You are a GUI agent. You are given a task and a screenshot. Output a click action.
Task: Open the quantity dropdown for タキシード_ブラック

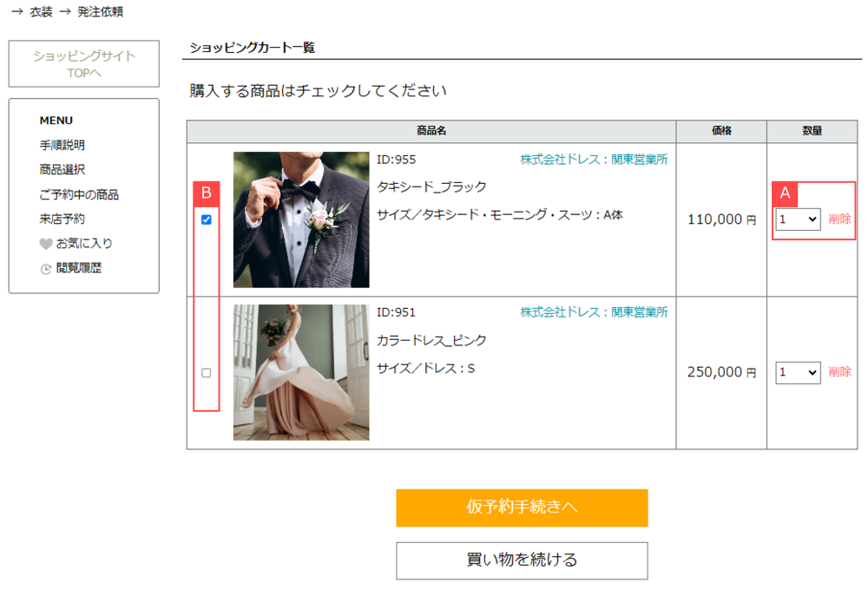pos(796,219)
